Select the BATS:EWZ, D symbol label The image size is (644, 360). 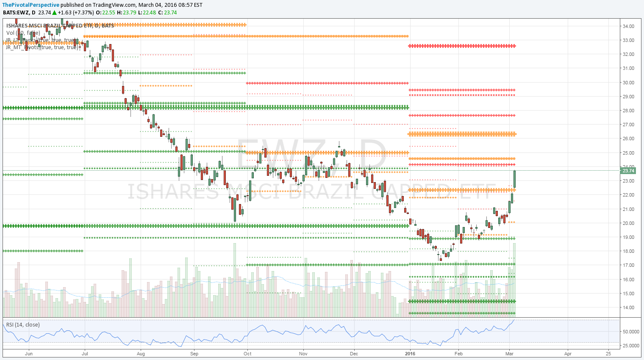tap(19, 12)
